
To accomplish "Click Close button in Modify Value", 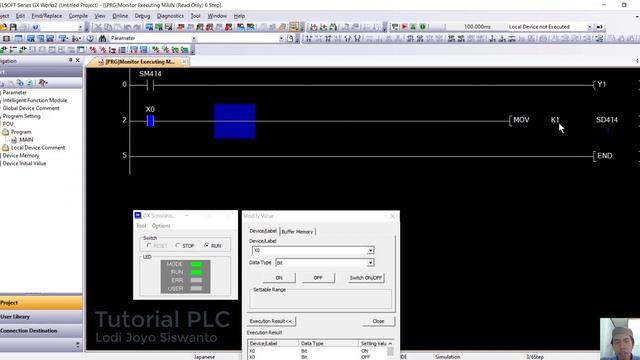I will 378,321.
